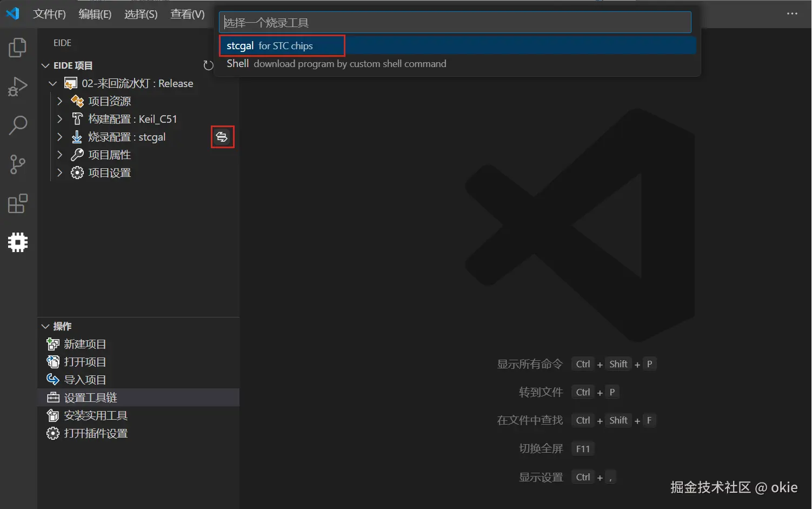Open the EIDE chip icon view
Image resolution: width=812 pixels, height=509 pixels.
coord(18,242)
